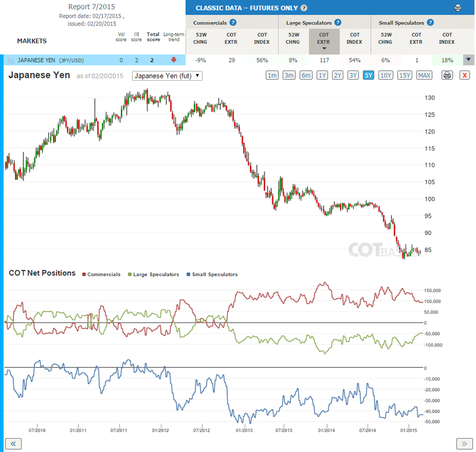
Task: Sort by Vol score column
Action: click(x=121, y=37)
